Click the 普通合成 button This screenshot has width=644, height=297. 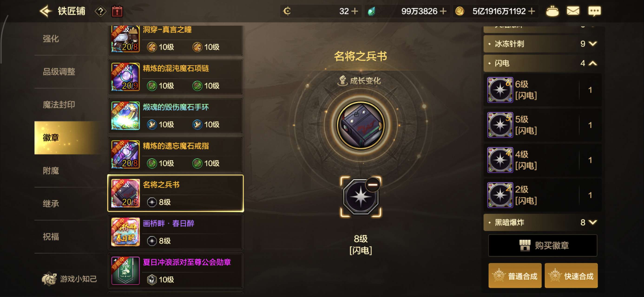[x=515, y=276]
